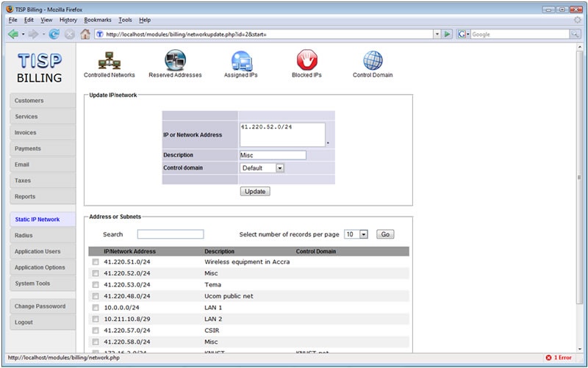Open the Blocked IPs icon

[x=306, y=60]
